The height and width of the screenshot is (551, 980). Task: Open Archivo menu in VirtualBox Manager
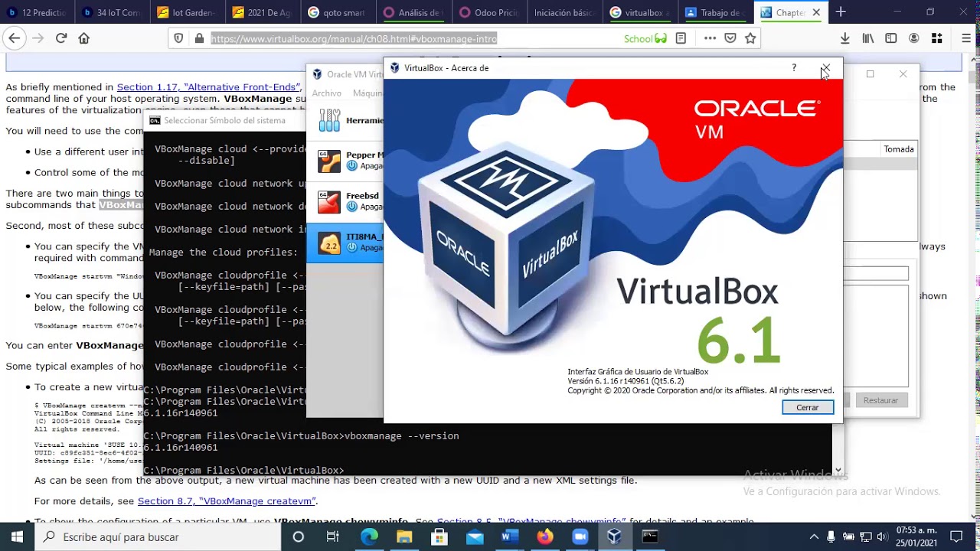tap(327, 93)
